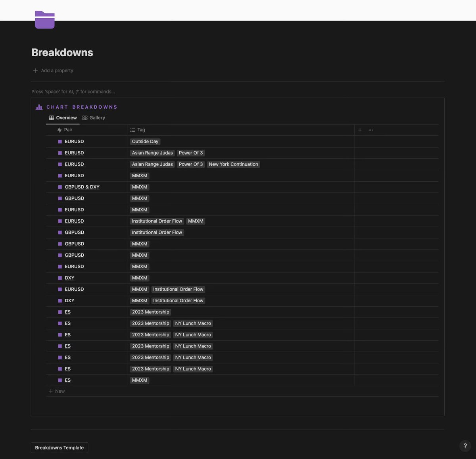476x459 pixels.
Task: Open the EURUSD row tagged Outside Day
Action: pos(74,142)
